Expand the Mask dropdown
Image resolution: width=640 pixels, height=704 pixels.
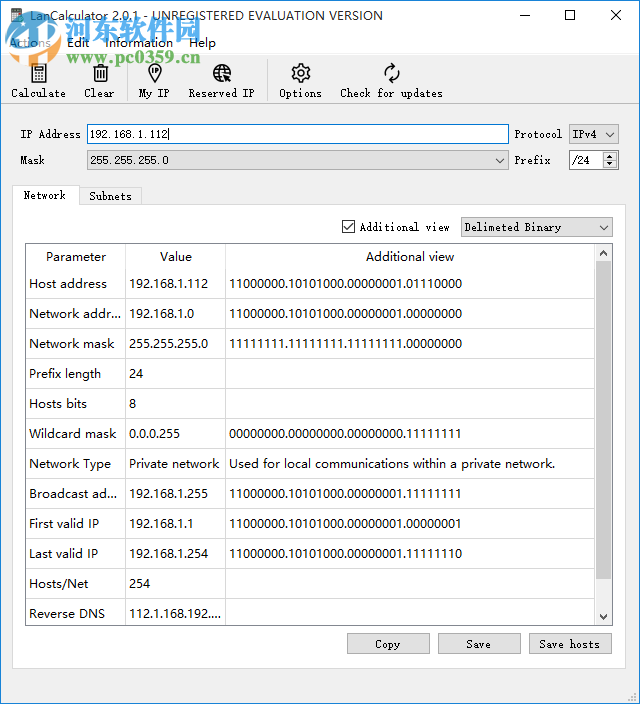point(499,160)
